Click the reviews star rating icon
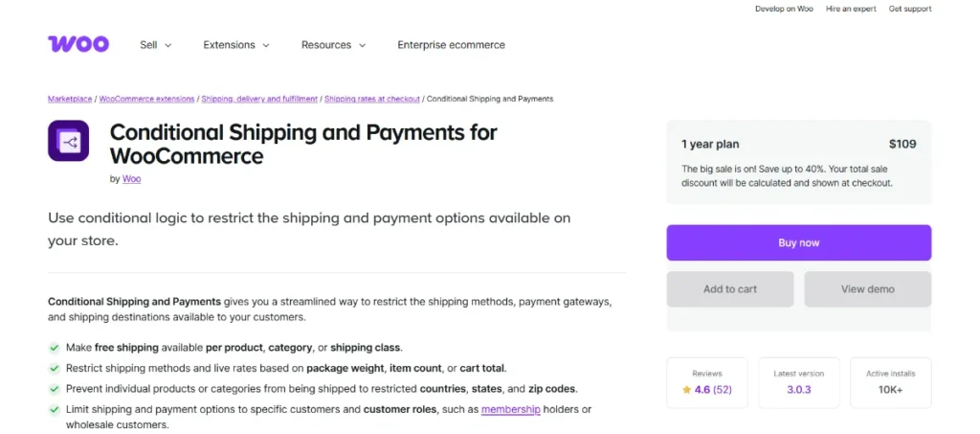This screenshot has width=980, height=434. pyautogui.click(x=686, y=390)
